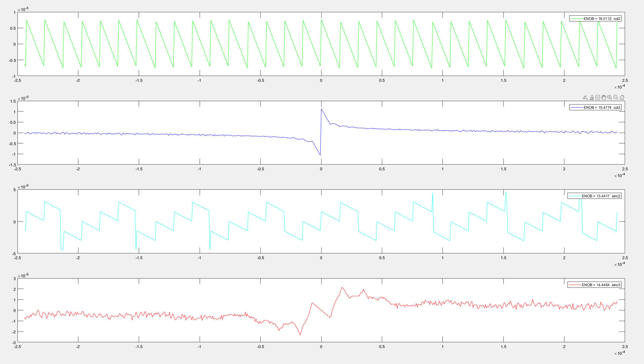This screenshot has height=364, width=644.
Task: Enable the data tips tool
Action: pyautogui.click(x=597, y=97)
